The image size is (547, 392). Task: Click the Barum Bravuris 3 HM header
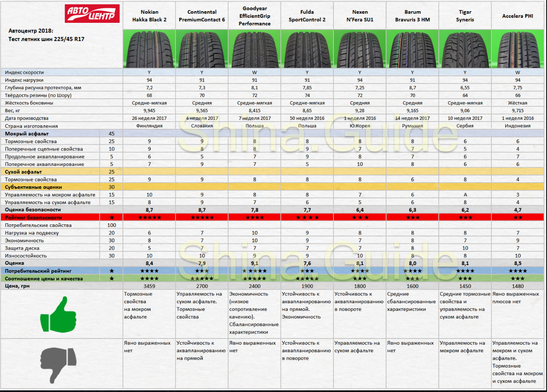(x=413, y=16)
